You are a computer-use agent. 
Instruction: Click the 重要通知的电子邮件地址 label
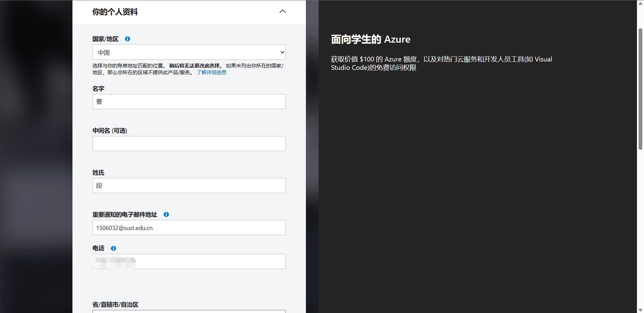click(125, 215)
